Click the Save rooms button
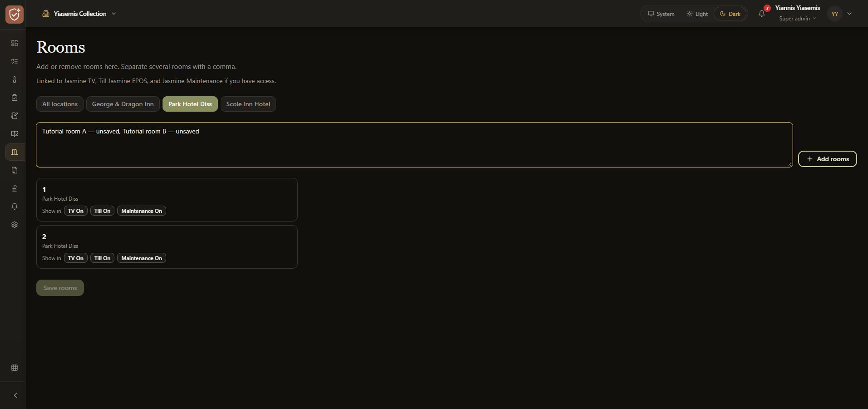 60,288
